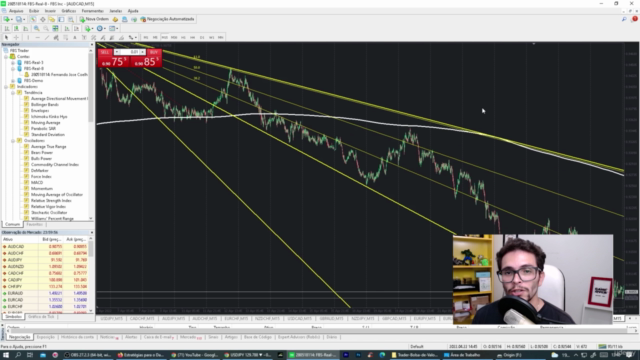Open the Arquivo menu
Screen dimensions: 640x360
pyautogui.click(x=16, y=11)
